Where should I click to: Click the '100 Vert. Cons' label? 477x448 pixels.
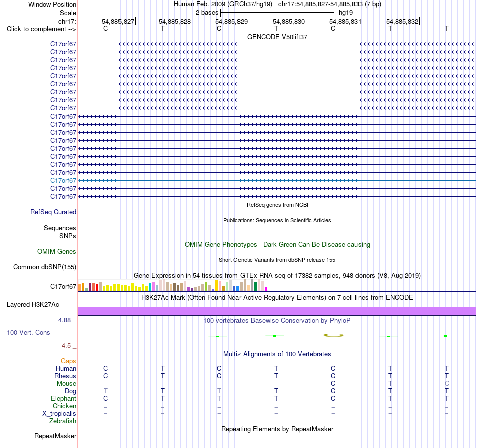28,332
